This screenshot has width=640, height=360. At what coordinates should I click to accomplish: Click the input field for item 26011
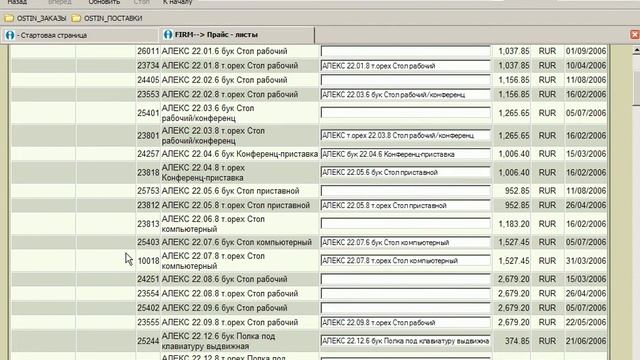click(405, 51)
